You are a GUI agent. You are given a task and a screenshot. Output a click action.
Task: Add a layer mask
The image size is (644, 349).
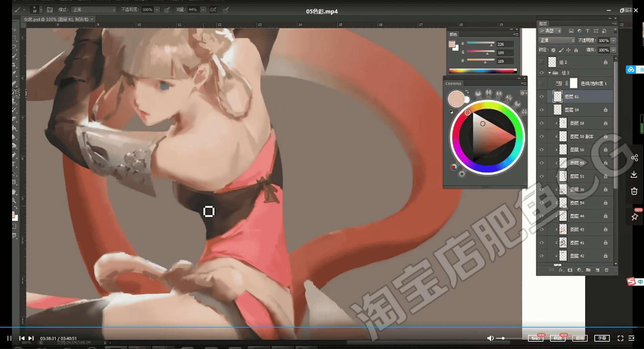coord(570,270)
